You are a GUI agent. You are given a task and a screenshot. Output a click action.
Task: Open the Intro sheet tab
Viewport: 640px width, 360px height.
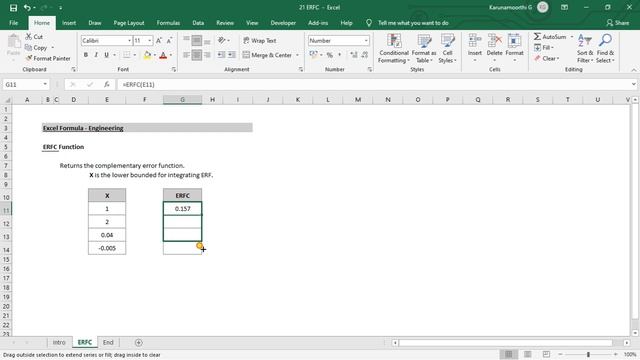pyautogui.click(x=59, y=342)
